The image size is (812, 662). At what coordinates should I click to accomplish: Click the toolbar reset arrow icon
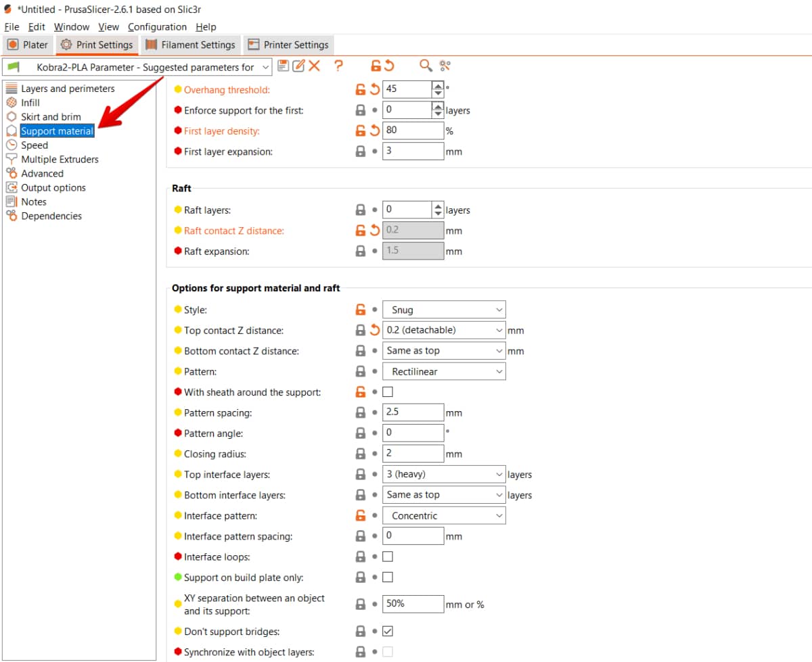pyautogui.click(x=389, y=66)
